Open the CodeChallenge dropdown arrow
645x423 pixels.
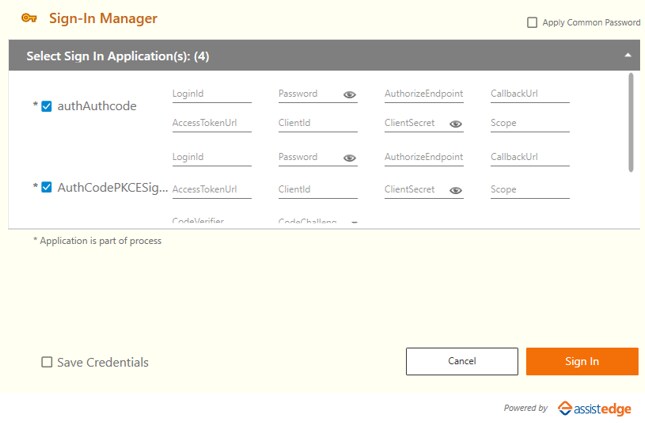pos(353,223)
